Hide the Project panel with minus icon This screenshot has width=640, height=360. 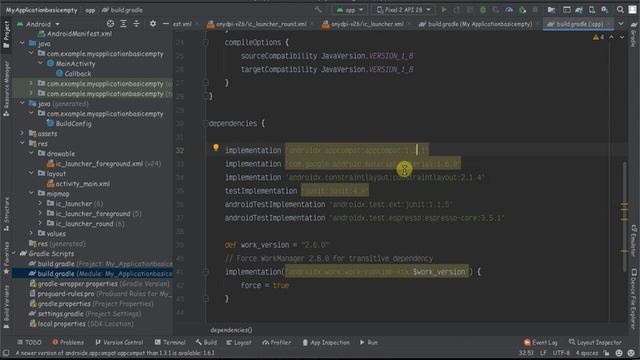165,24
